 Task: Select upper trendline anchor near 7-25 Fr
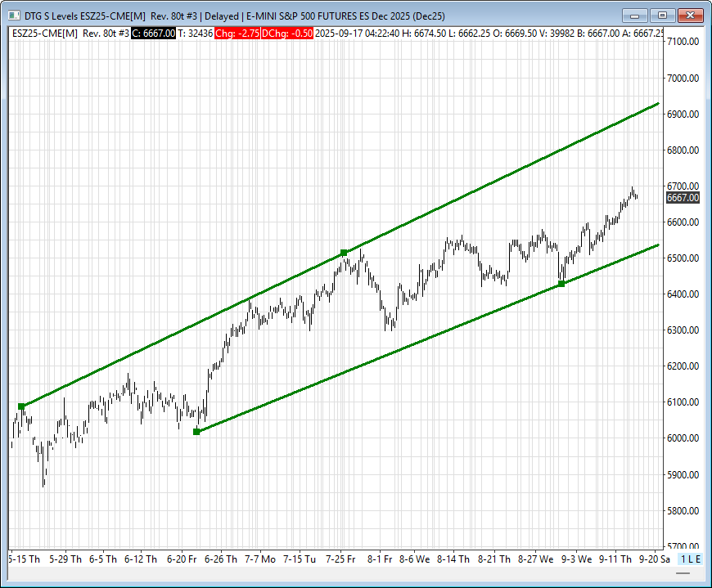(x=344, y=253)
